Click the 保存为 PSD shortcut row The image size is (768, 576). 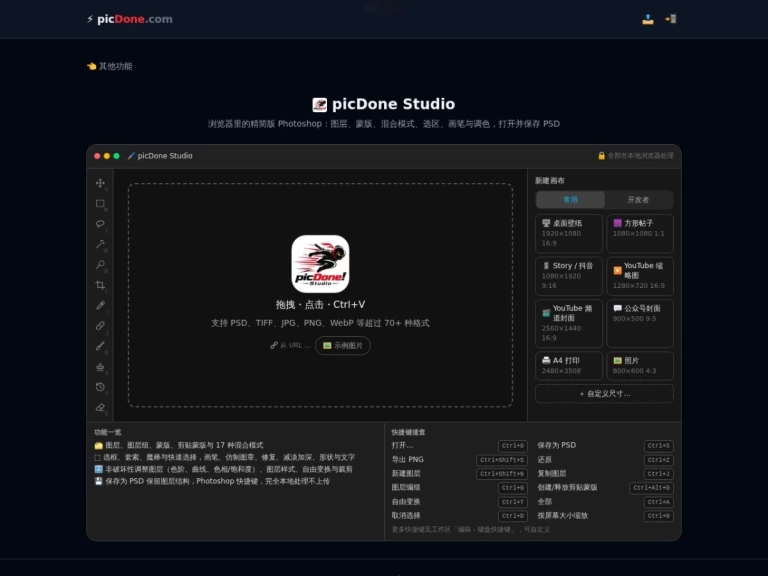click(x=605, y=445)
